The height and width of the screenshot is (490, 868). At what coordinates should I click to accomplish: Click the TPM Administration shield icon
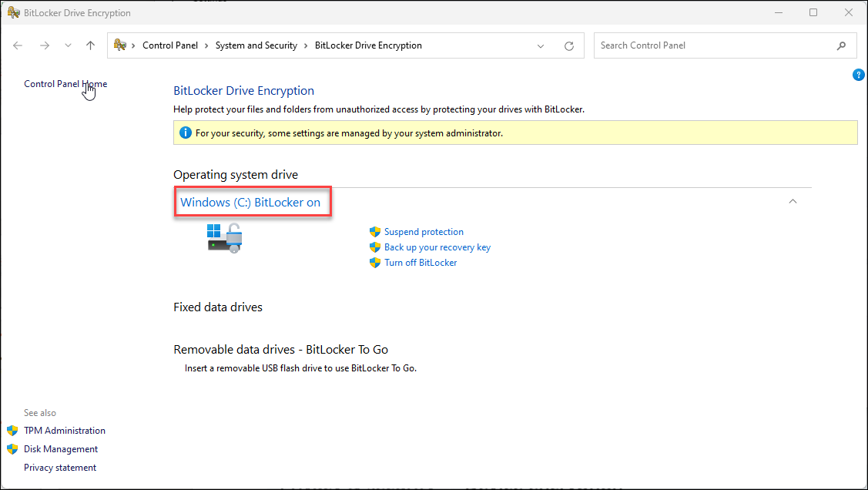[12, 430]
